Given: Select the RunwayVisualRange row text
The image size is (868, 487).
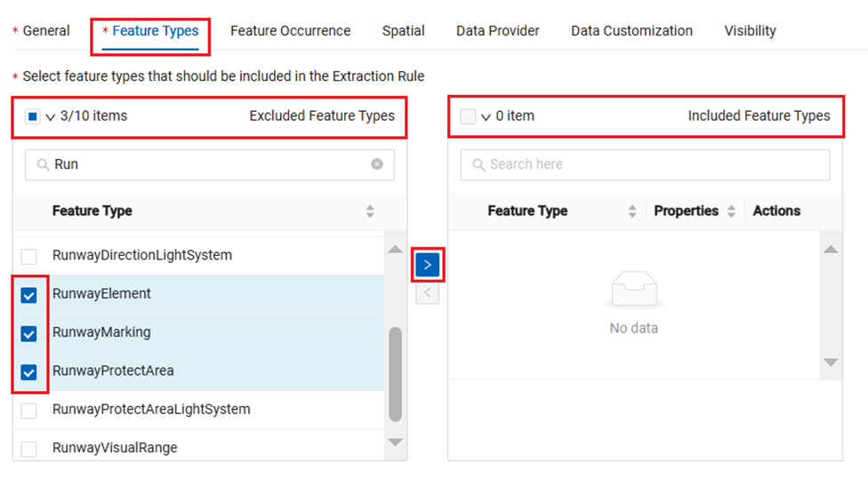Looking at the screenshot, I should pos(115,448).
